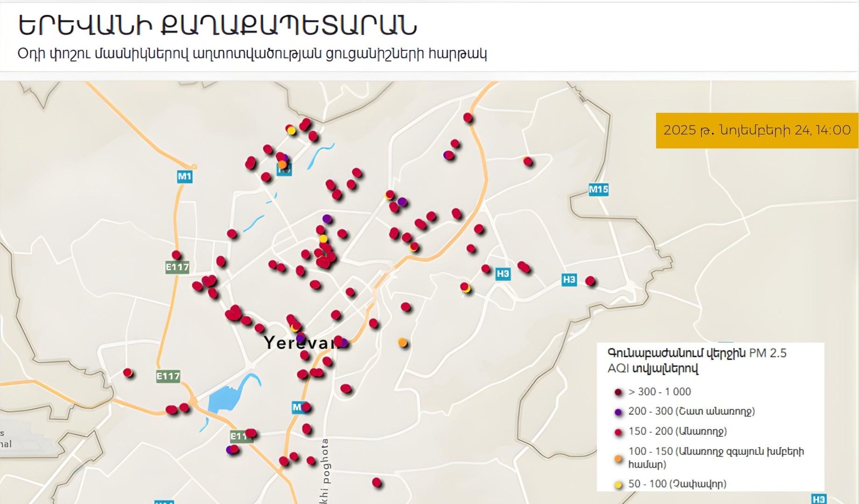
Task: Click the M1 highway shield
Action: tap(185, 176)
